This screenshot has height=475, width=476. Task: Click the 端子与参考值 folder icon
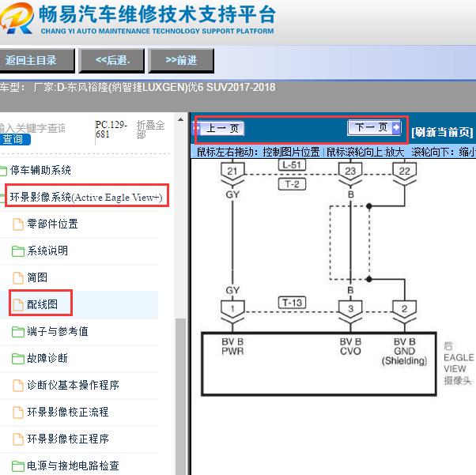(x=18, y=332)
